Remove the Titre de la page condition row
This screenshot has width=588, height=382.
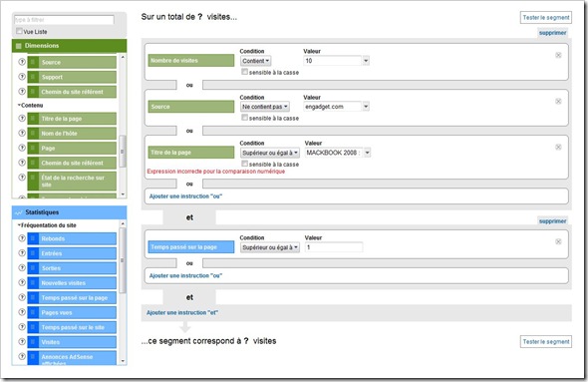pyautogui.click(x=558, y=147)
